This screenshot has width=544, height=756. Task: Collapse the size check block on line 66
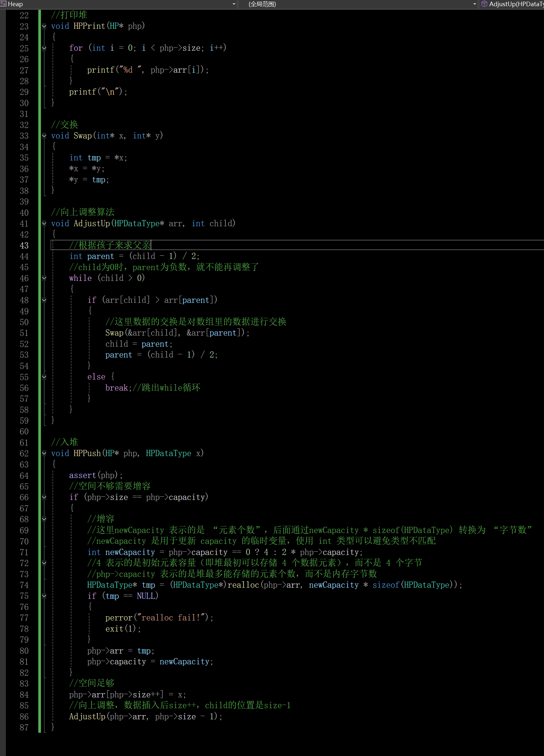click(44, 497)
